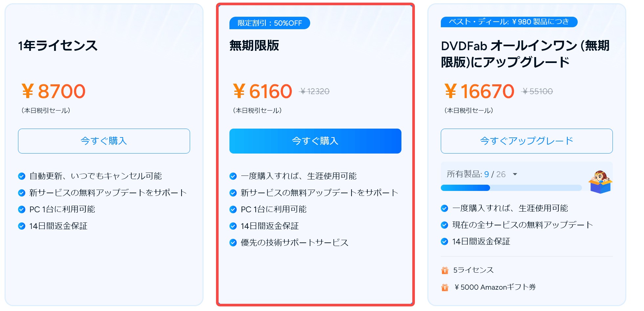Click checkmark icon beside 自動更新、いつでもキャンセル可能
The height and width of the screenshot is (311, 644).
coord(22,176)
